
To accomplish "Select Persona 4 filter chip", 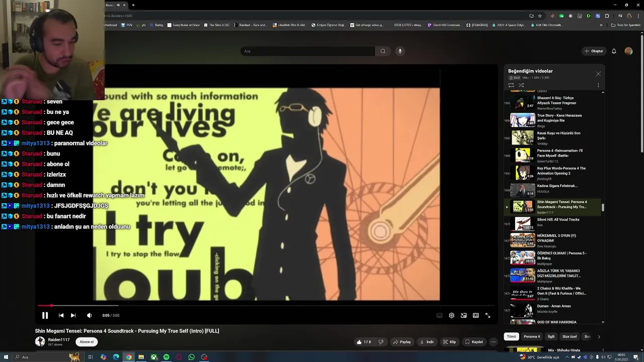I will [532, 336].
